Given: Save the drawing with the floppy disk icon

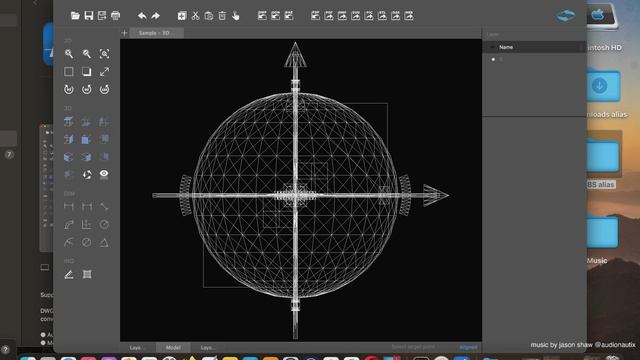Looking at the screenshot, I should [x=89, y=16].
